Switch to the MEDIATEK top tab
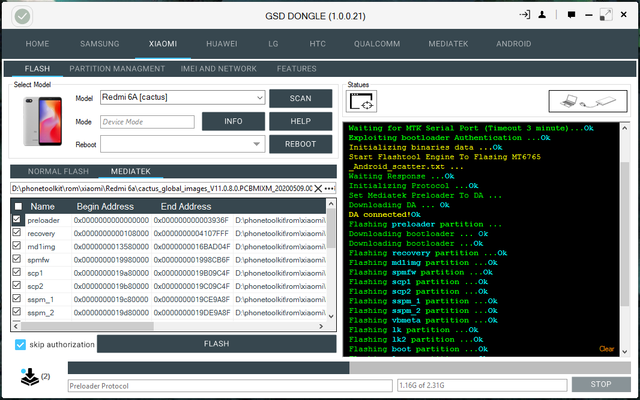This screenshot has width=640, height=400. pyautogui.click(x=448, y=44)
